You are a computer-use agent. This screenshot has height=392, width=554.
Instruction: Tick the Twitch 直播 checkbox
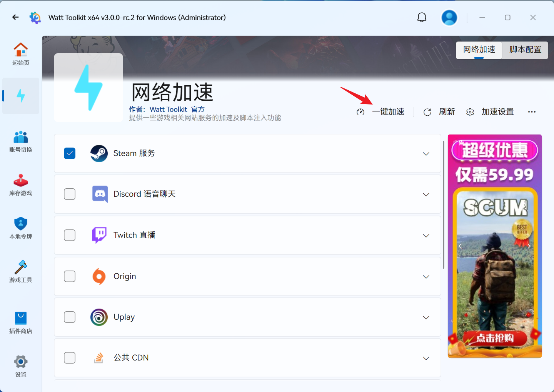[70, 235]
